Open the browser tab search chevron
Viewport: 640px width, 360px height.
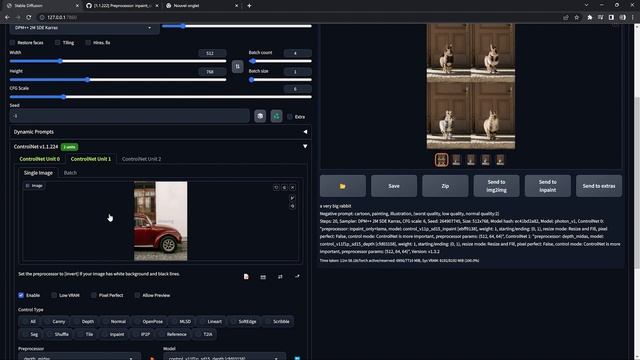(x=587, y=6)
